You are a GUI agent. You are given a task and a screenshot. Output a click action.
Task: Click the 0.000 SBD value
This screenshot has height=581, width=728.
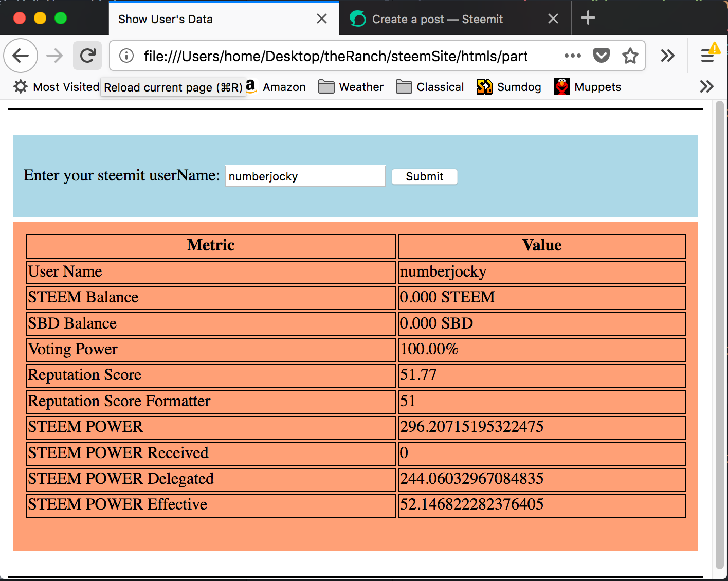tap(436, 323)
